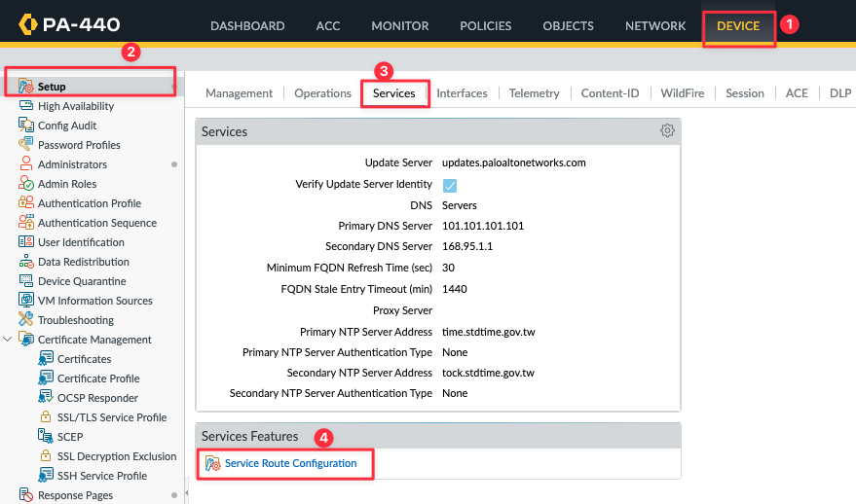Open Password Profiles from the sidebar
Viewport: 856px width, 504px height.
79,145
